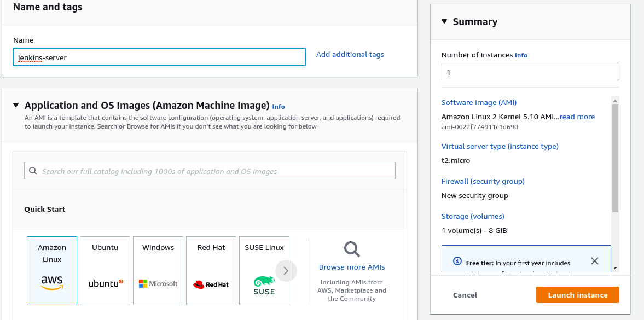Image resolution: width=644 pixels, height=320 pixels.
Task: Choose the SUSE Linux AMI tile
Action: pos(264,271)
